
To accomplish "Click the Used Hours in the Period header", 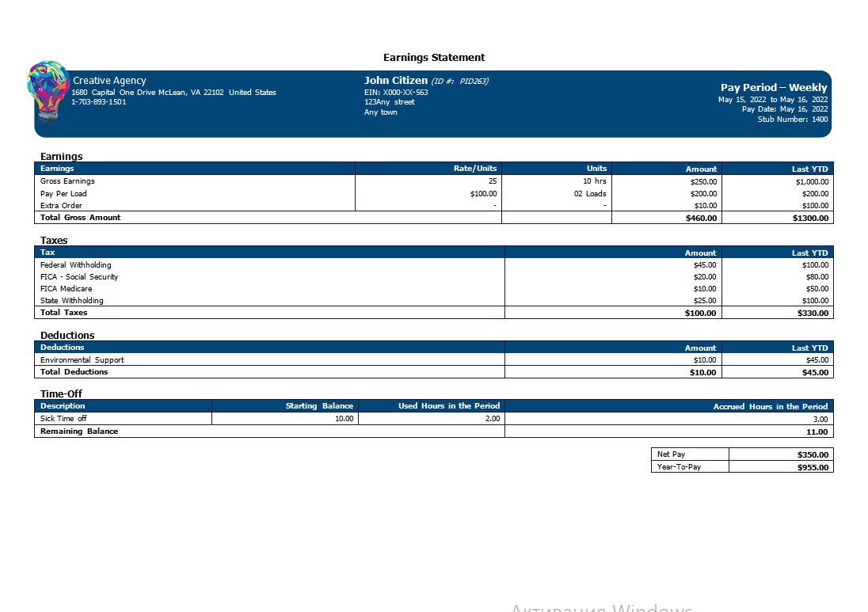I will (x=449, y=405).
